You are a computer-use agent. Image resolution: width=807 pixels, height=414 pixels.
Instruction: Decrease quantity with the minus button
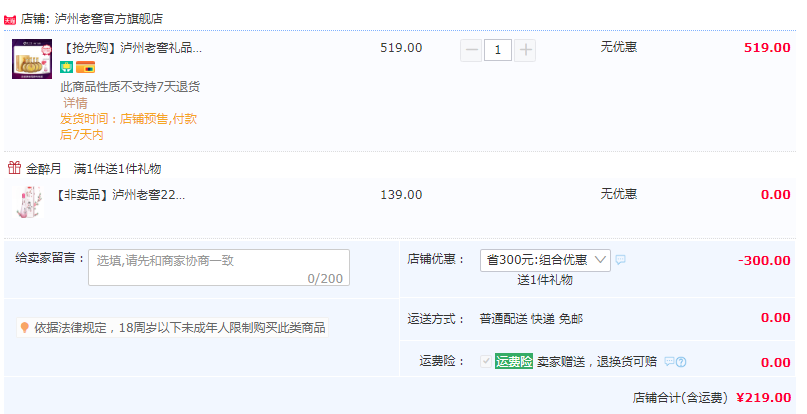click(x=471, y=50)
